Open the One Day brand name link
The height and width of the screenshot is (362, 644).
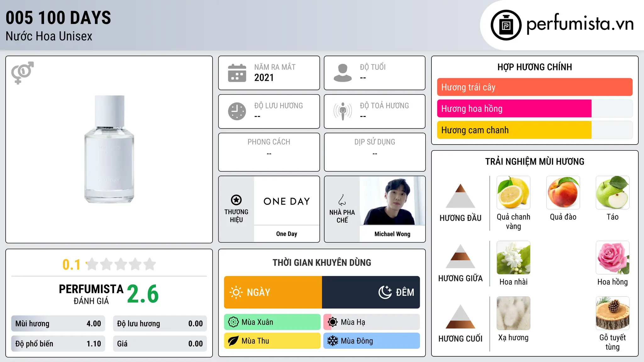click(287, 234)
